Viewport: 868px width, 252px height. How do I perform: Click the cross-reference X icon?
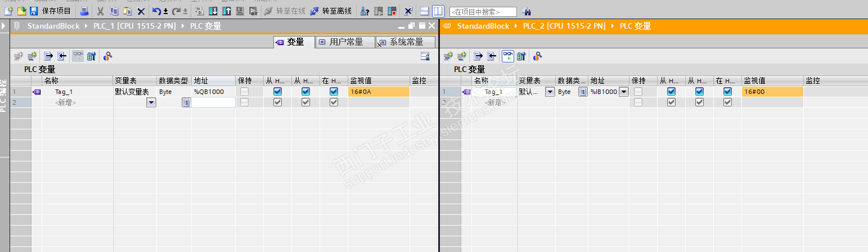(408, 11)
